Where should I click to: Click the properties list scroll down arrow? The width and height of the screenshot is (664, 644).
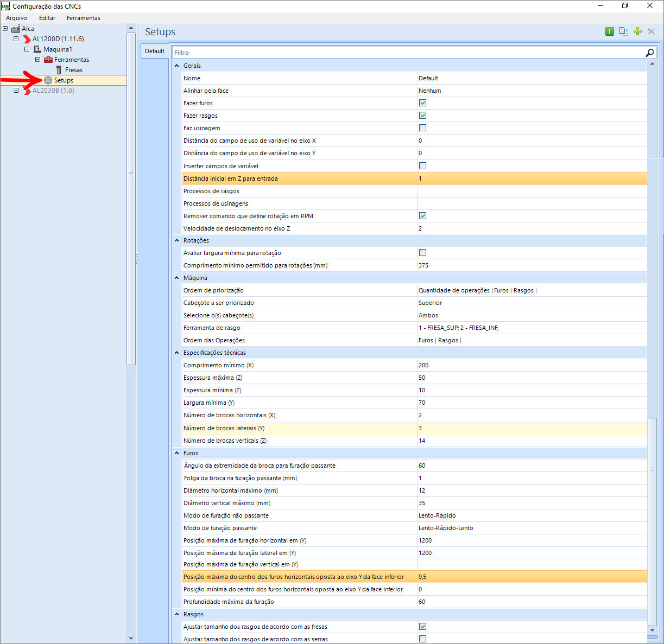[x=653, y=630]
